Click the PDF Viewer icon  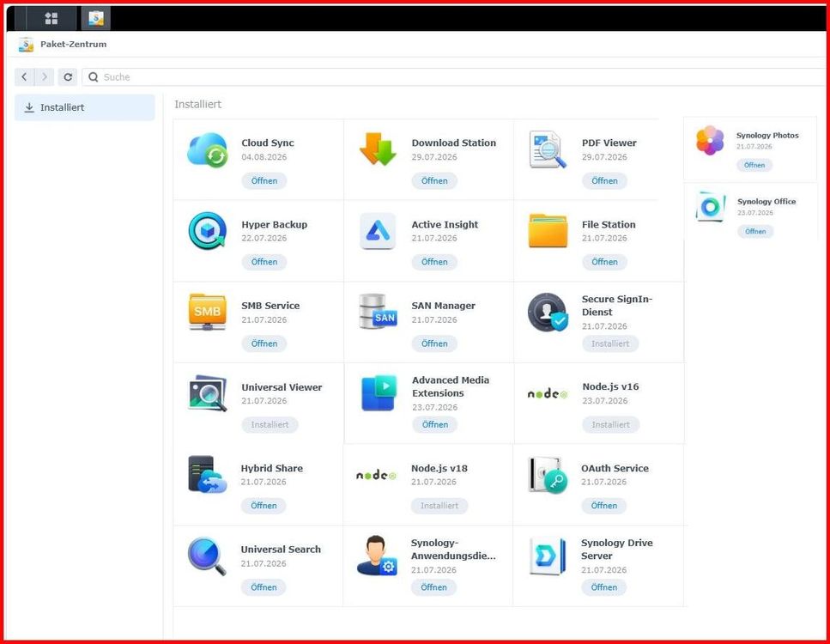click(x=548, y=150)
